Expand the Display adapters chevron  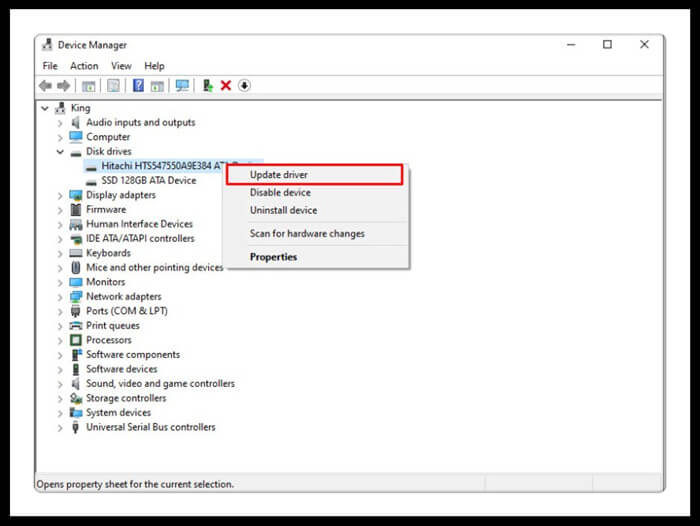60,195
